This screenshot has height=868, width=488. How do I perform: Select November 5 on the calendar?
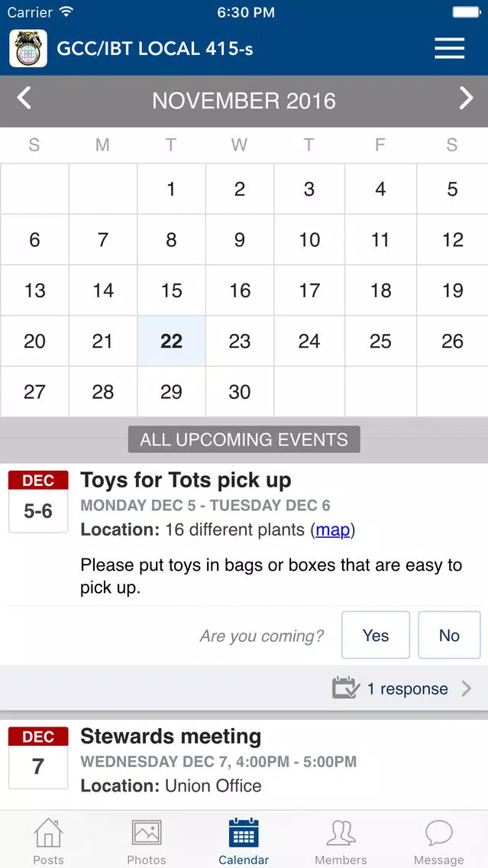(x=452, y=189)
